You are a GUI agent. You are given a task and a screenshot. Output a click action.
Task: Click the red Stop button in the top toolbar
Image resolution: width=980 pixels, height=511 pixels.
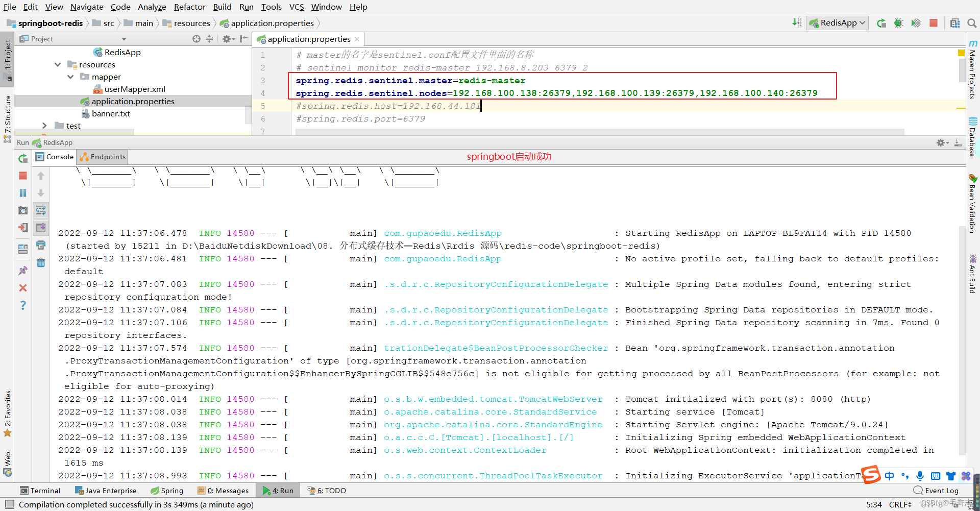point(934,23)
